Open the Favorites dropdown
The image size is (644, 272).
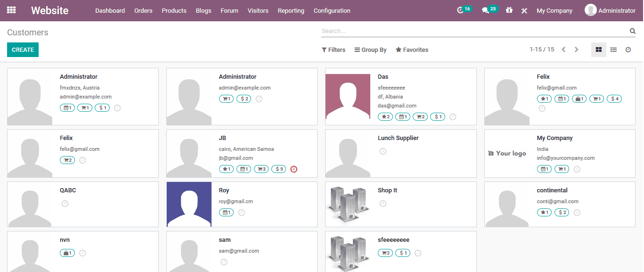click(412, 49)
